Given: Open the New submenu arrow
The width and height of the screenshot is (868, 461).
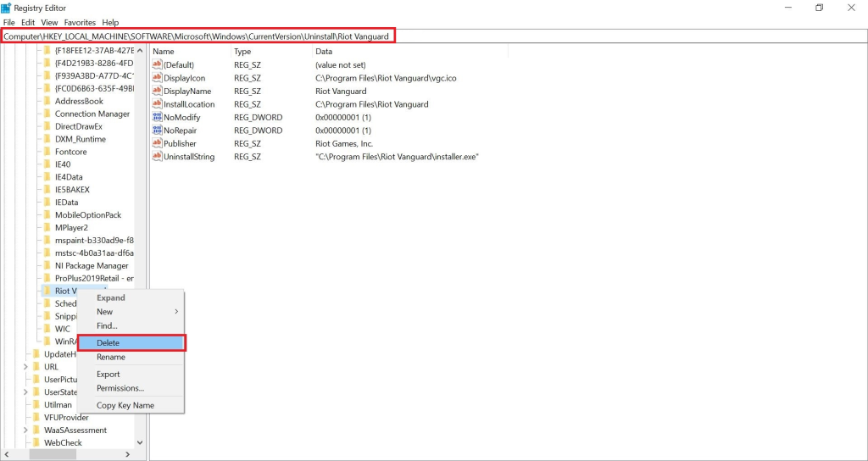Looking at the screenshot, I should click(x=176, y=312).
